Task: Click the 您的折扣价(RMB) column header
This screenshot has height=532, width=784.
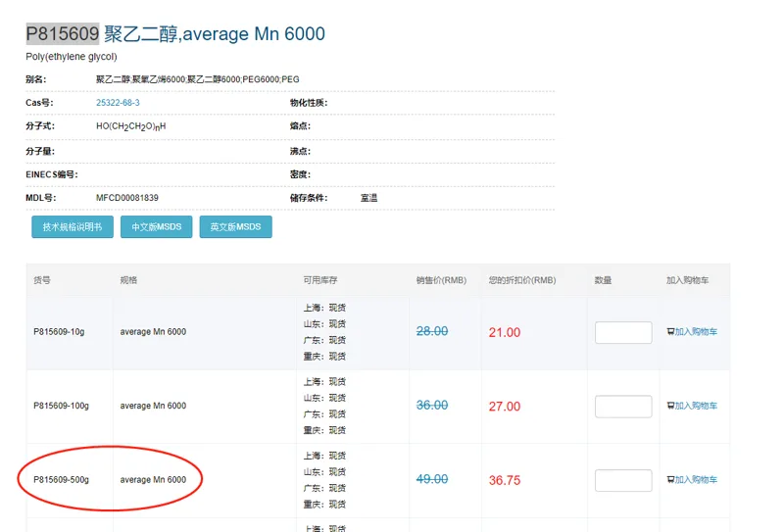Action: (x=522, y=280)
